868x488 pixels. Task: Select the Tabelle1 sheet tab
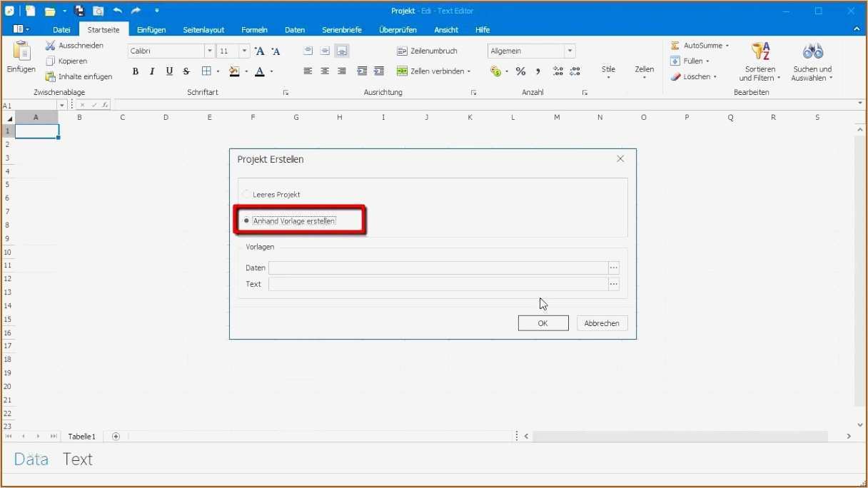click(x=82, y=436)
